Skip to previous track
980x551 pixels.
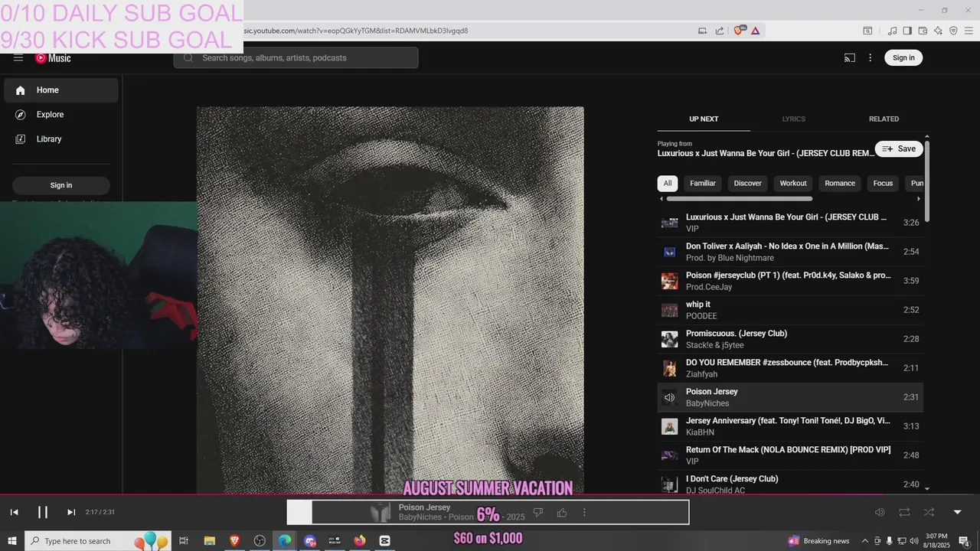pos(15,512)
